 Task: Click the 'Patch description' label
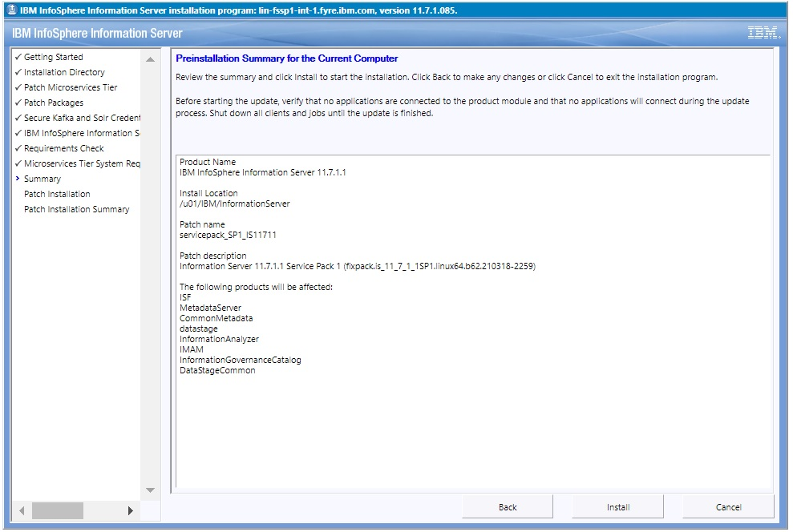(213, 256)
